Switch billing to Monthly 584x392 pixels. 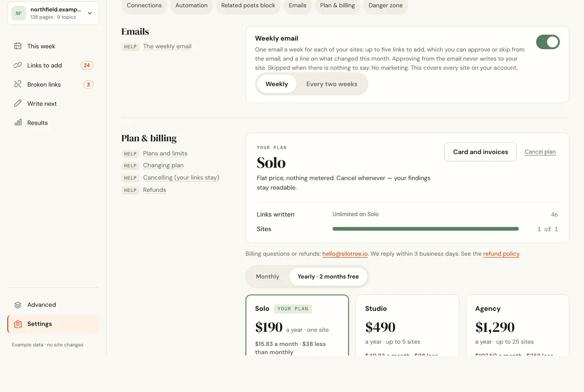coord(267,277)
